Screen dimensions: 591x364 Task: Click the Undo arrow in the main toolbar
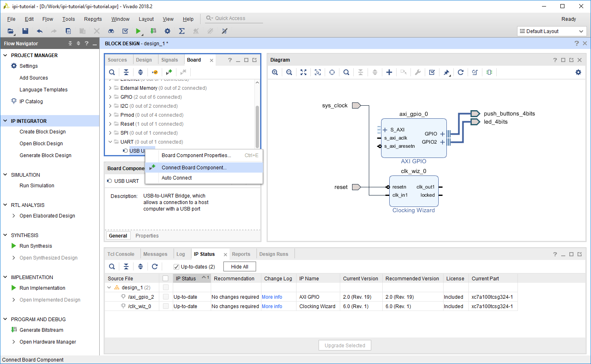coord(40,31)
